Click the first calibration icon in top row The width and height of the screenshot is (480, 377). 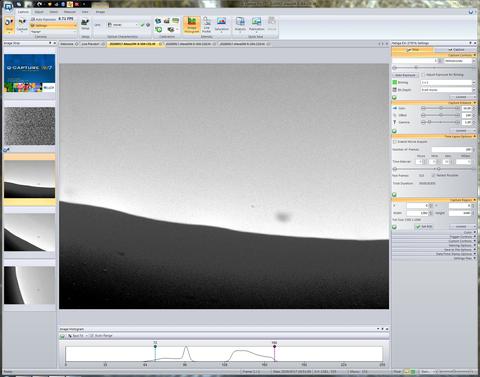[x=158, y=21]
